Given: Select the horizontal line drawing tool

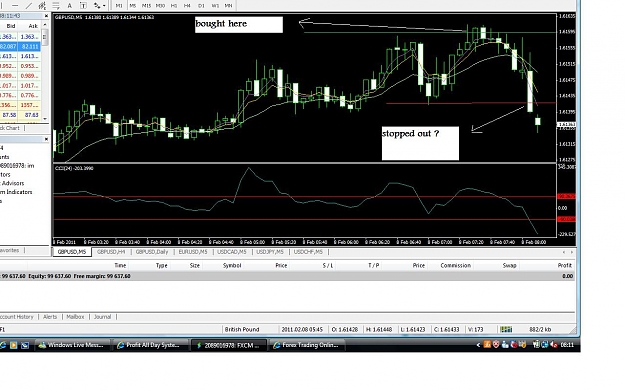Looking at the screenshot, I should tap(15, 5).
